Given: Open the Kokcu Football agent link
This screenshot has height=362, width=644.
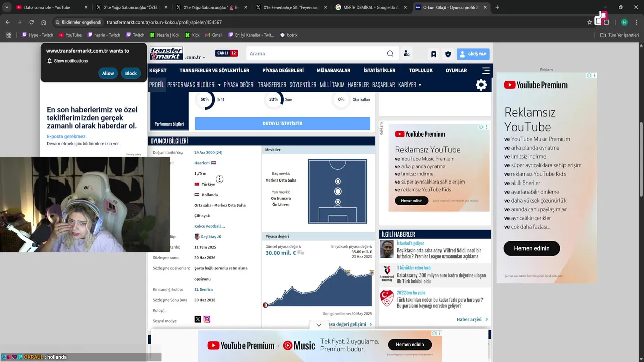Looking at the screenshot, I should pyautogui.click(x=210, y=226).
